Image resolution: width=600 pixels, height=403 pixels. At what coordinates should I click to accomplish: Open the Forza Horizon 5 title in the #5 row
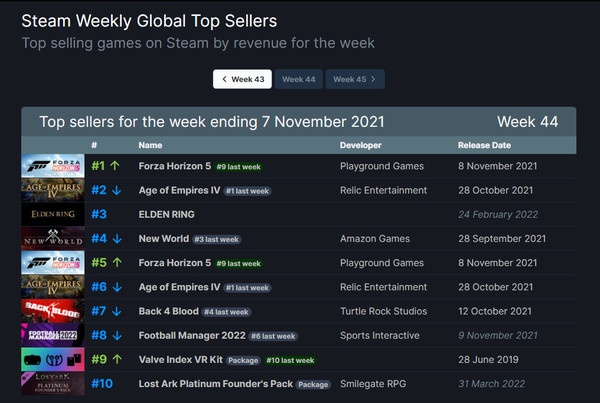(x=174, y=263)
